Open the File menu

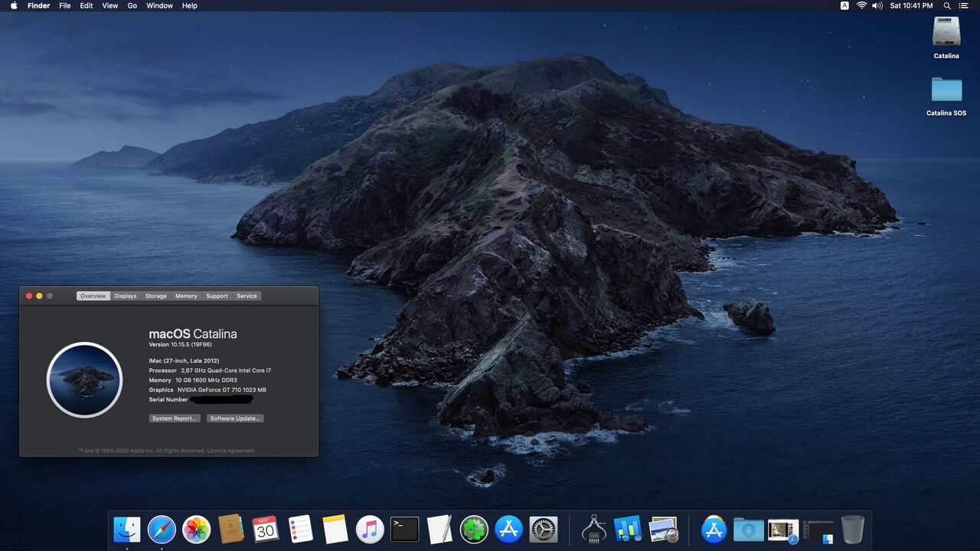(65, 5)
